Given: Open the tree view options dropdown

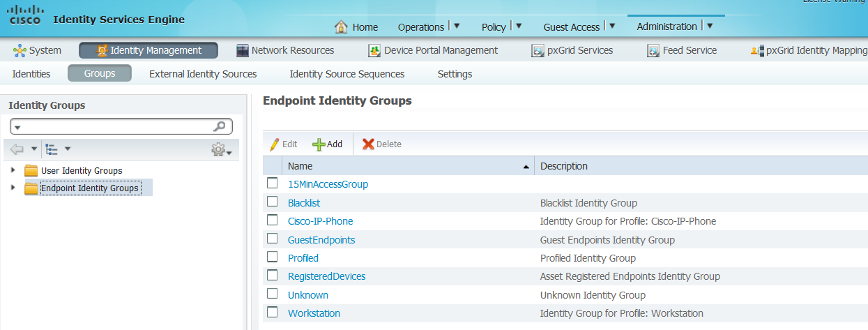Looking at the screenshot, I should (x=68, y=149).
